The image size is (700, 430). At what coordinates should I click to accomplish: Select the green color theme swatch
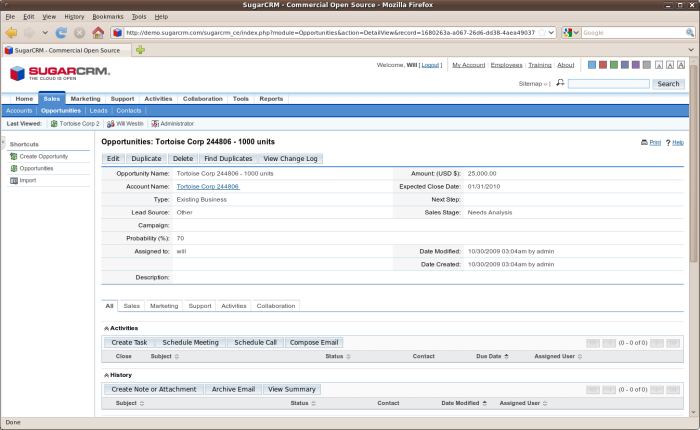click(x=614, y=65)
